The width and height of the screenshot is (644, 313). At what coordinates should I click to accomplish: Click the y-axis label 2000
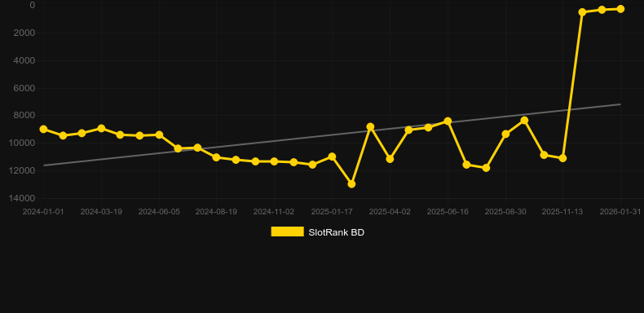click(x=24, y=33)
